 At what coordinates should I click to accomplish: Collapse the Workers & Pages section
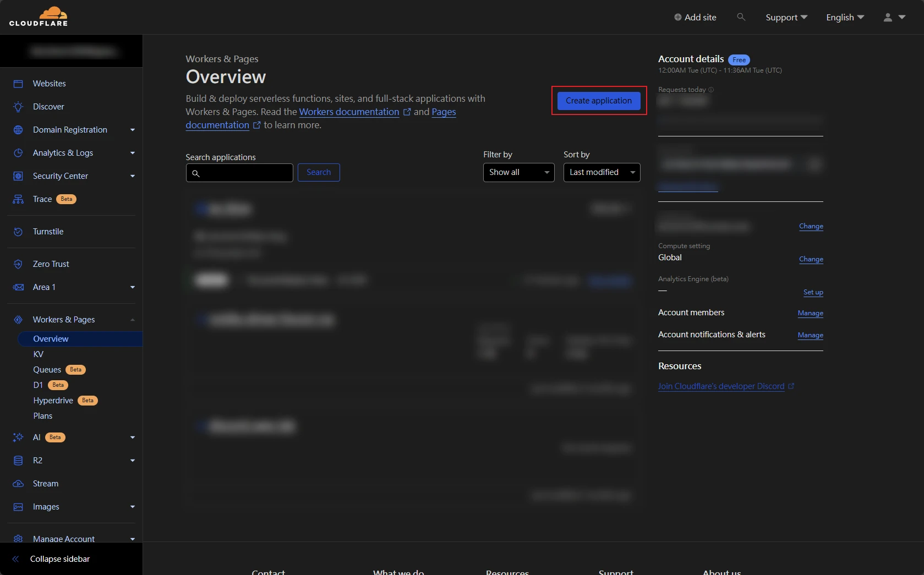[133, 320]
